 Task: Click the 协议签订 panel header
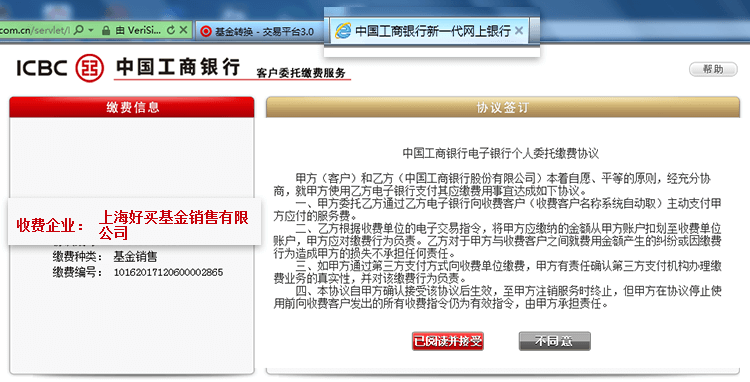pyautogui.click(x=503, y=108)
